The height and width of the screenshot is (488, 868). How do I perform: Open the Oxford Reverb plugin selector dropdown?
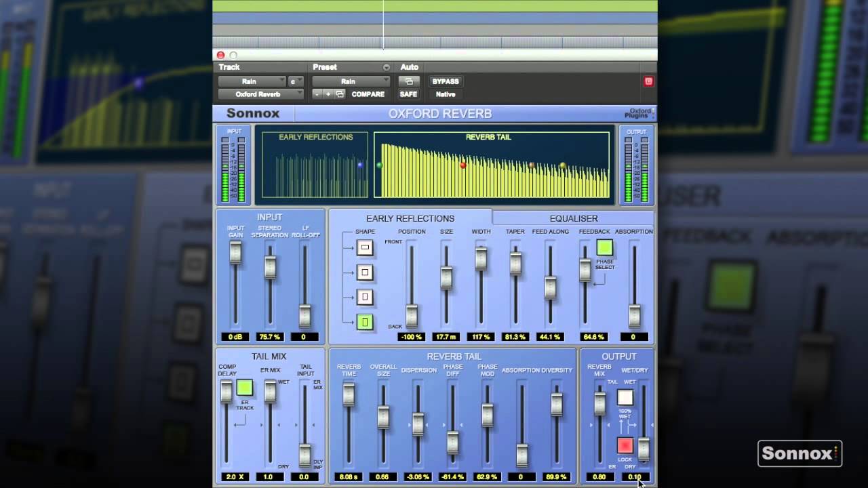click(260, 94)
